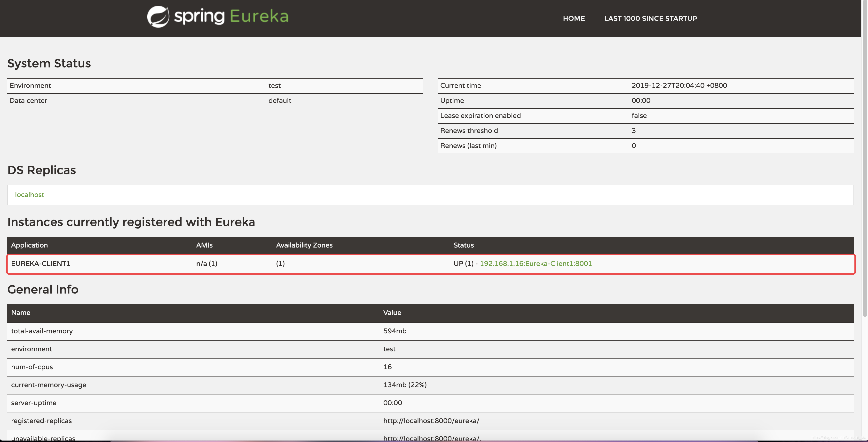The image size is (868, 442).
Task: Click the Renews (last min) label
Action: pyautogui.click(x=468, y=146)
